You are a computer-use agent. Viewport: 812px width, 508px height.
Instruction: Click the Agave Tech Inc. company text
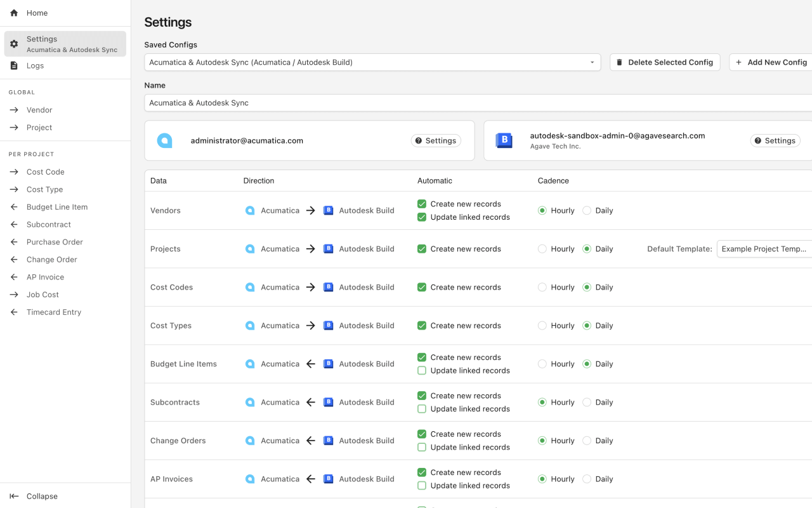[555, 146]
